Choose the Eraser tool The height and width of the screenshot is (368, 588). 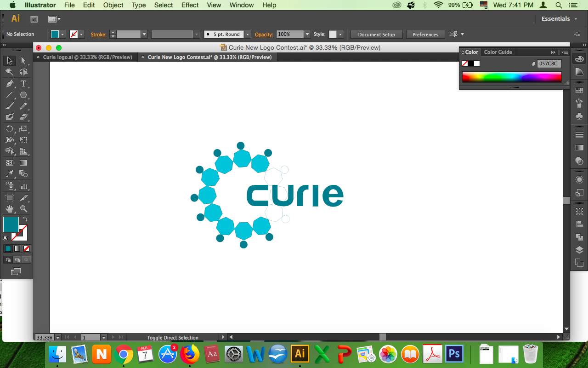pyautogui.click(x=23, y=117)
